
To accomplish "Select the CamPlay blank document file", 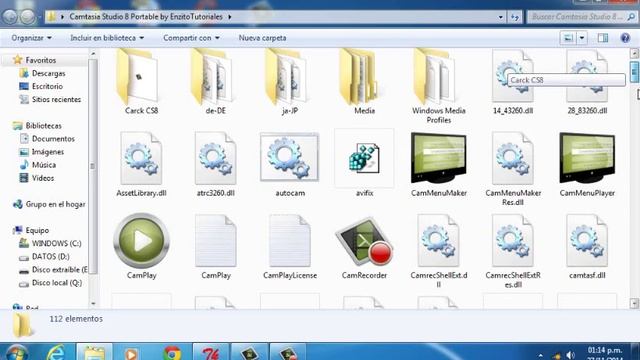I will (x=216, y=246).
